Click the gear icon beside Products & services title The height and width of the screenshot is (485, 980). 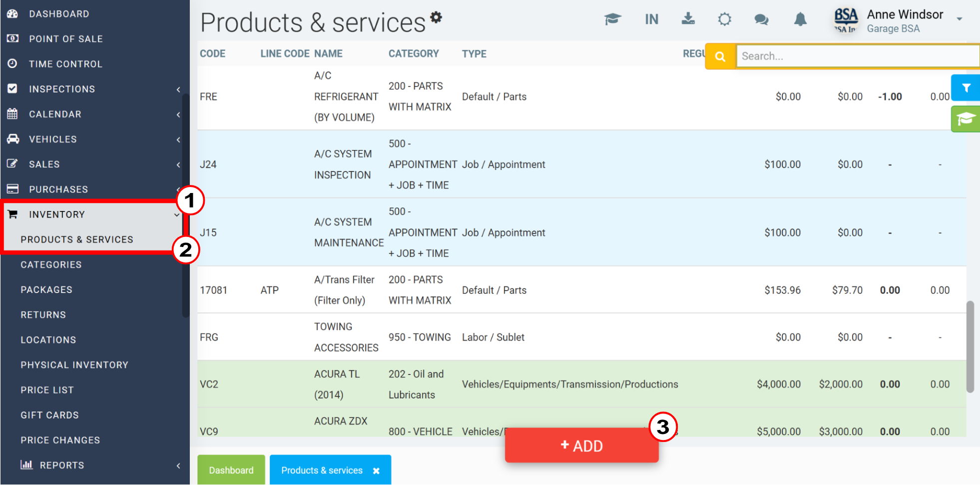pyautogui.click(x=436, y=17)
